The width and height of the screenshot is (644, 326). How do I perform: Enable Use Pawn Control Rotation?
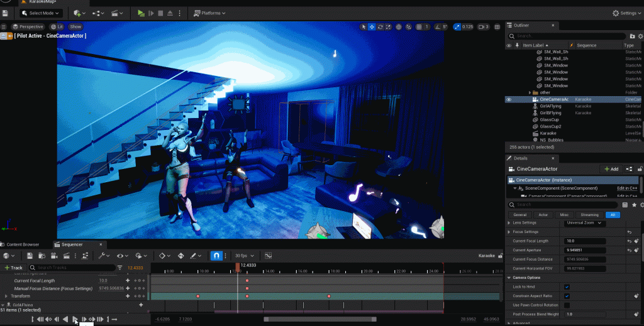point(567,305)
